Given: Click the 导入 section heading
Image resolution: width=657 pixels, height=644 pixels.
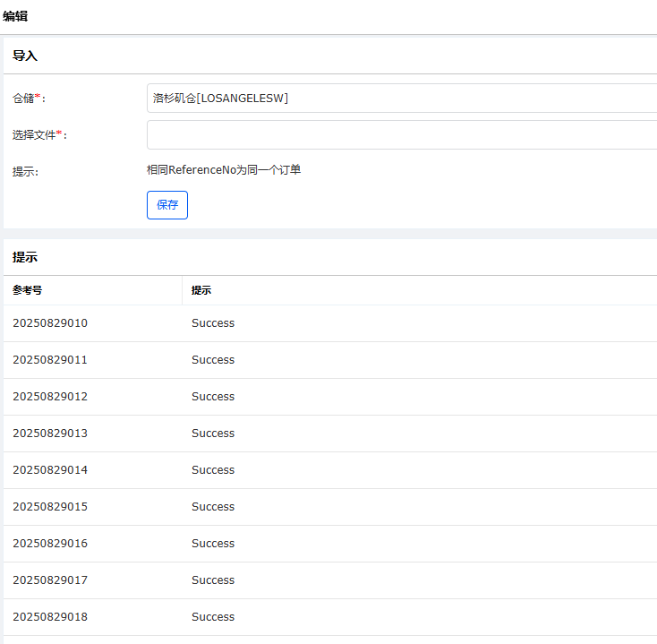Looking at the screenshot, I should (25, 56).
